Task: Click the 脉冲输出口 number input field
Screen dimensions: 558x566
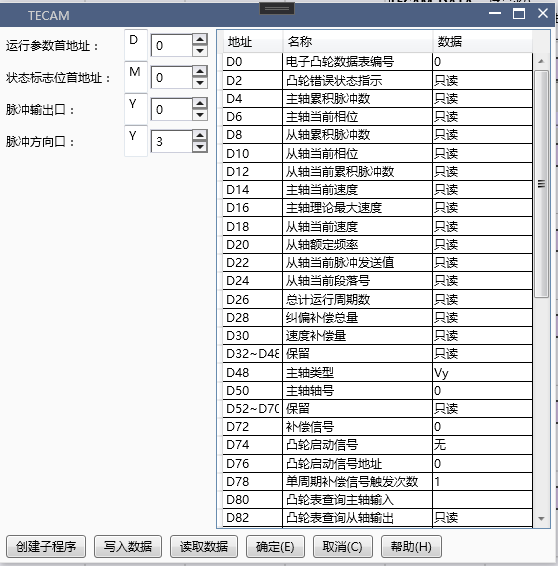Action: click(x=172, y=109)
